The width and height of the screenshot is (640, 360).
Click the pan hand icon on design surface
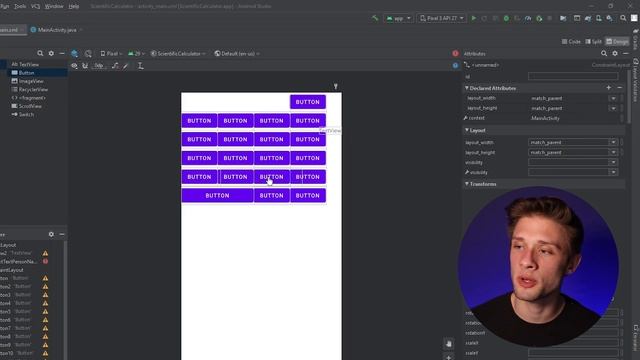click(x=449, y=344)
